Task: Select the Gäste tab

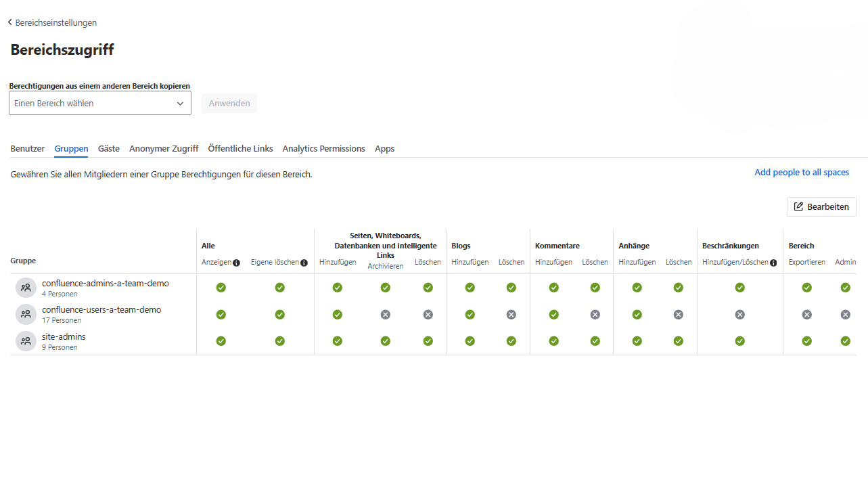Action: (x=108, y=148)
